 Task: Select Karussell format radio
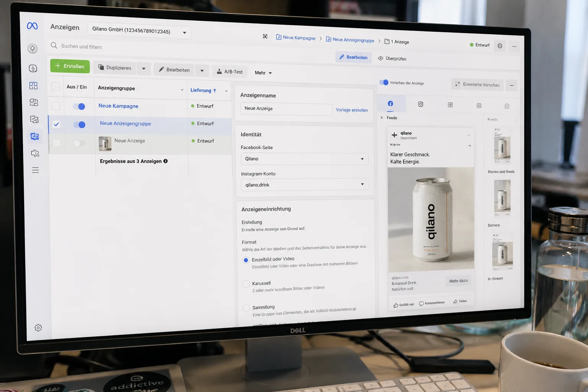pyautogui.click(x=246, y=284)
